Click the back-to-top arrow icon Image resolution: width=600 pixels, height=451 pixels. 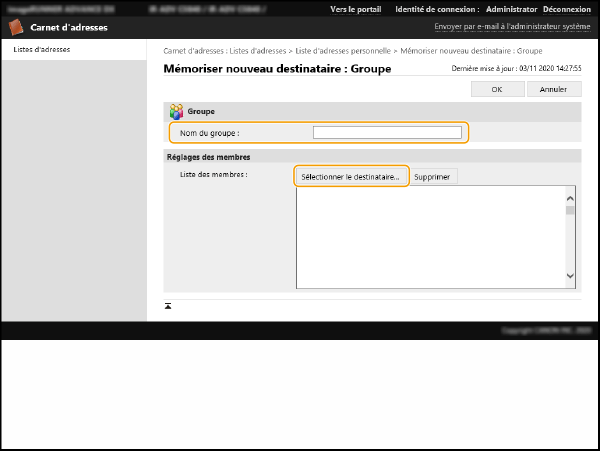168,305
